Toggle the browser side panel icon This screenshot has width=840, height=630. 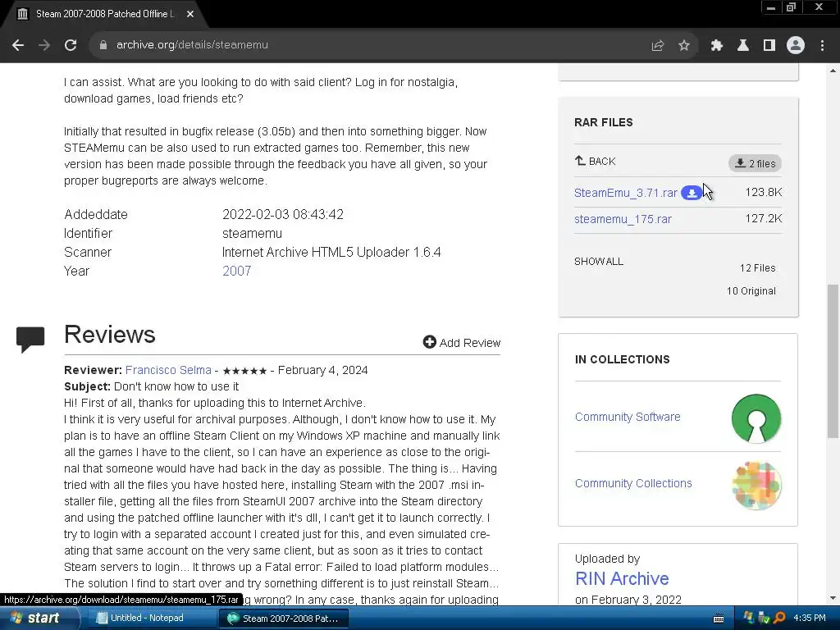769,46
